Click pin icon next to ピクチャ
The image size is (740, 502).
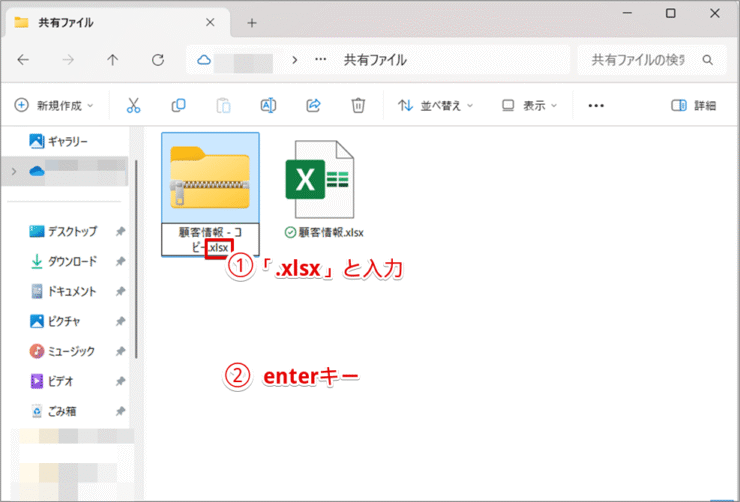pos(120,321)
